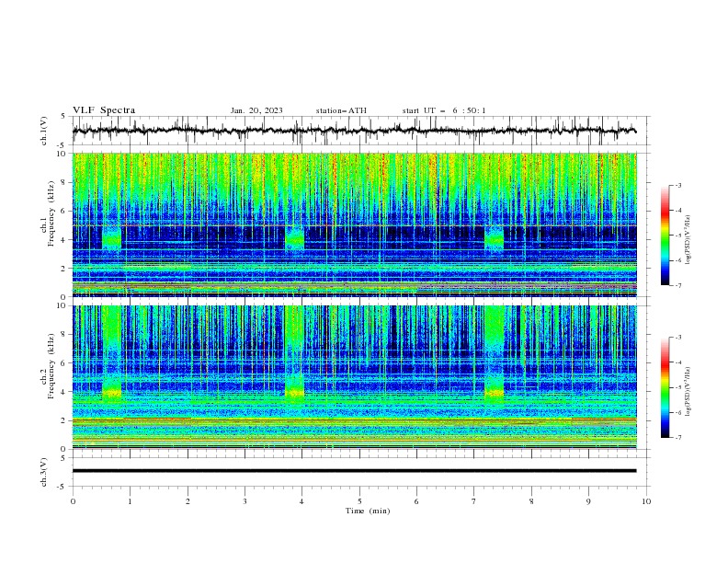Image resolution: width=728 pixels, height=563 pixels.
Task: Click the time axis tick label "6"
Action: [416, 501]
